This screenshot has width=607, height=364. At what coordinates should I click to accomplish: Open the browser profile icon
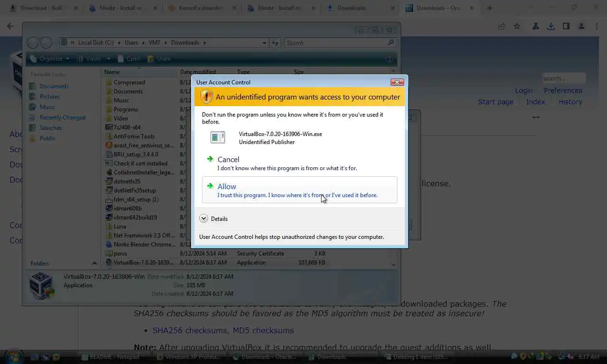581,27
